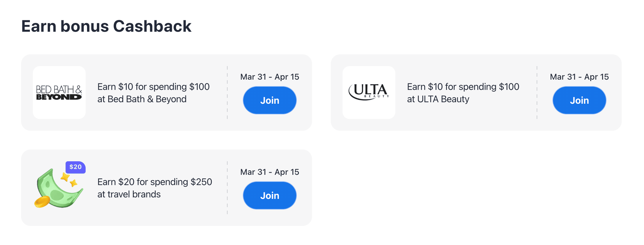Image resolution: width=644 pixels, height=245 pixels.
Task: Join the travel brands $20 offer
Action: (270, 195)
